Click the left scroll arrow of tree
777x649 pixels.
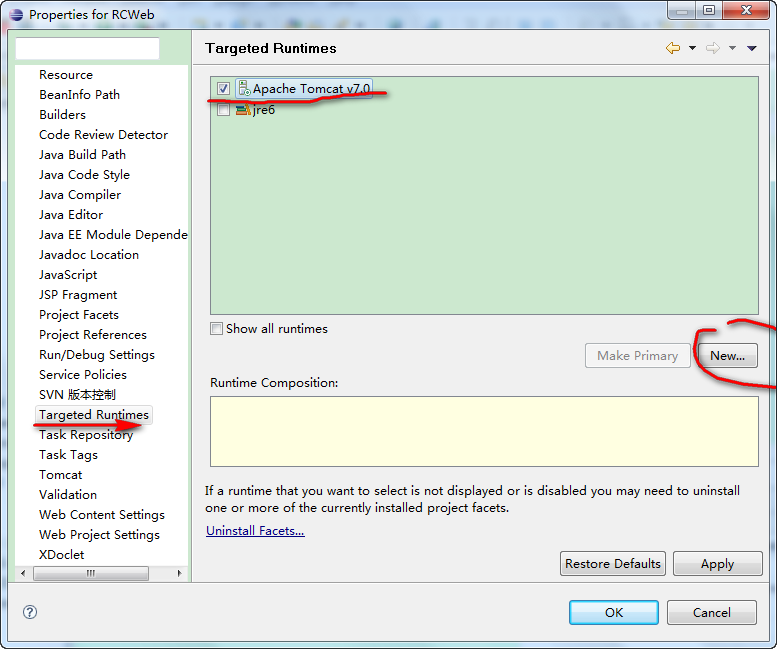23,573
